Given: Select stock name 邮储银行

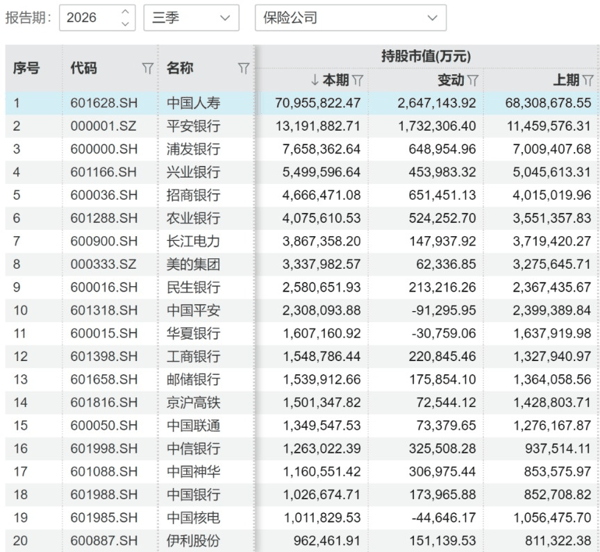Looking at the screenshot, I should click(x=193, y=379).
